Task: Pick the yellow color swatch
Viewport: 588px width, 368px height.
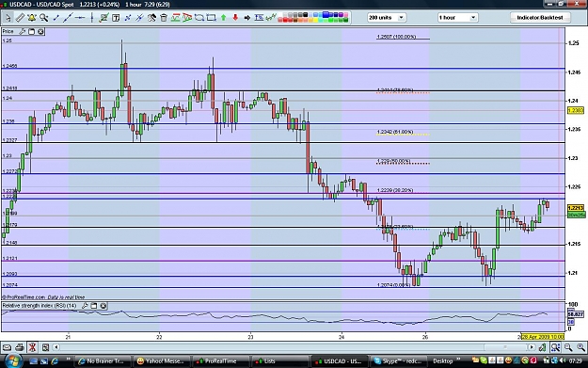Action: coord(315,20)
